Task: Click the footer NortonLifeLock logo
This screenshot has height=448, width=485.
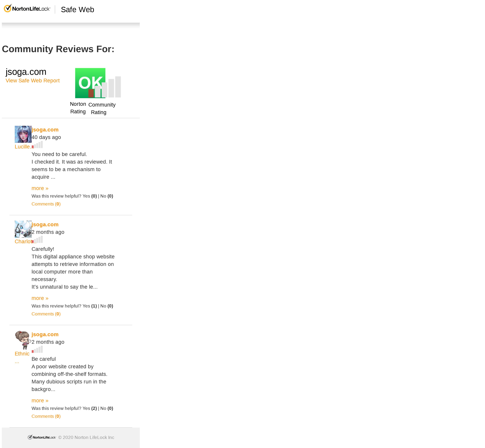Action: [42, 437]
